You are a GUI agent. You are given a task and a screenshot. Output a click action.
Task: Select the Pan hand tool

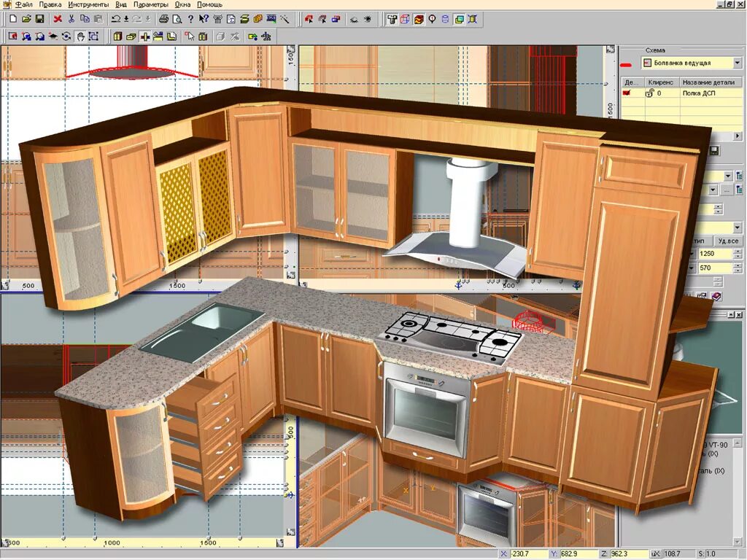click(80, 36)
